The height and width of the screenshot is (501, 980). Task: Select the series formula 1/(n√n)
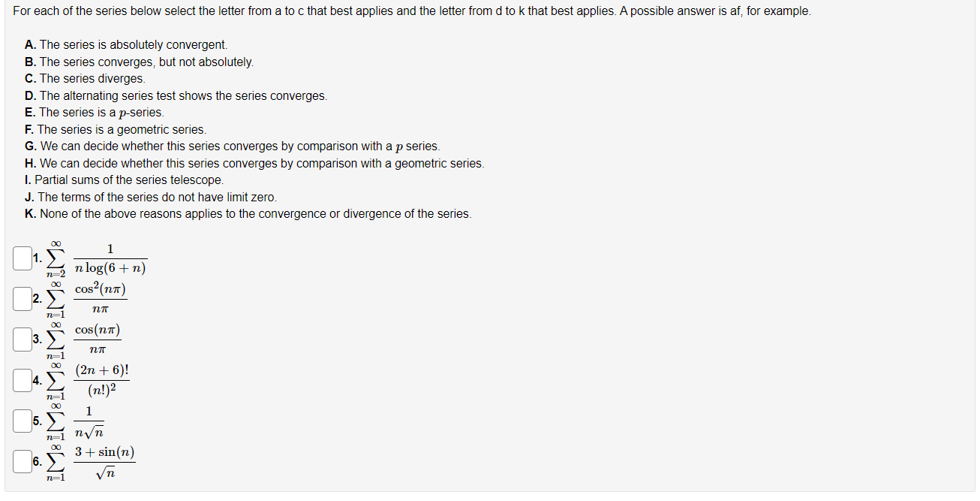pos(89,422)
